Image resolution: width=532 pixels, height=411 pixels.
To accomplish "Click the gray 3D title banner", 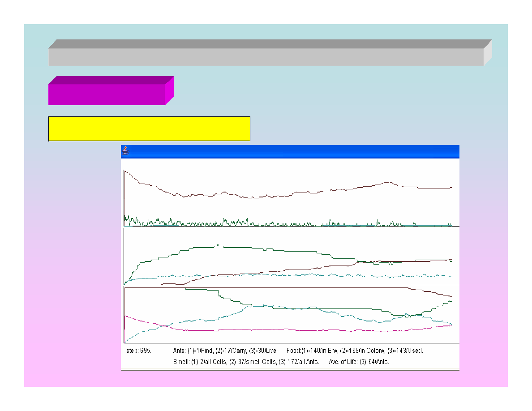I will click(266, 57).
